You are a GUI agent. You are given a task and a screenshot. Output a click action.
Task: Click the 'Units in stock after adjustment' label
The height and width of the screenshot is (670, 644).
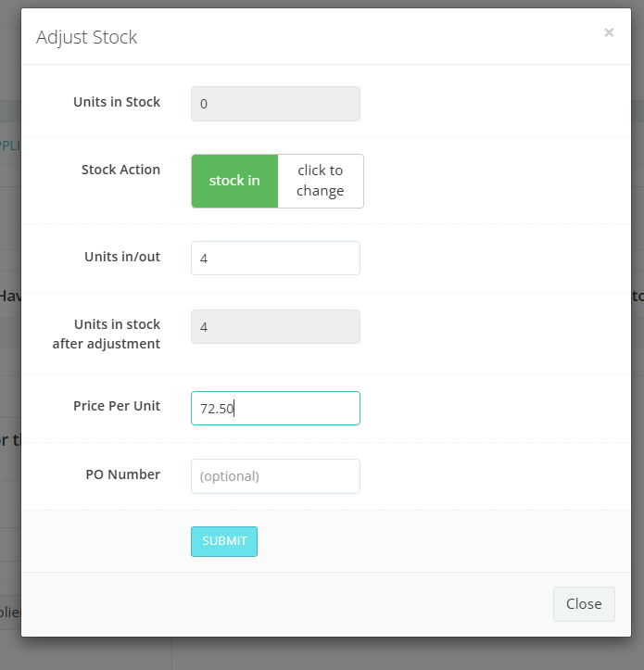pos(117,334)
